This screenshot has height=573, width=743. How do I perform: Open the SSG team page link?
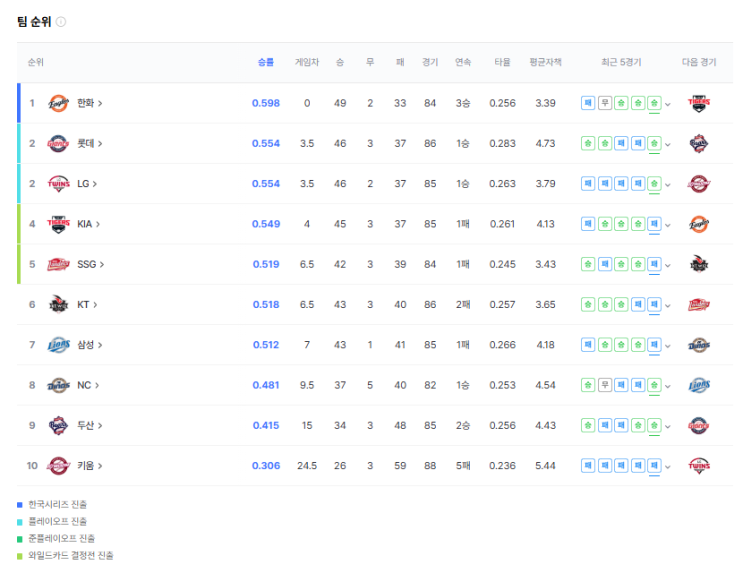pyautogui.click(x=91, y=264)
